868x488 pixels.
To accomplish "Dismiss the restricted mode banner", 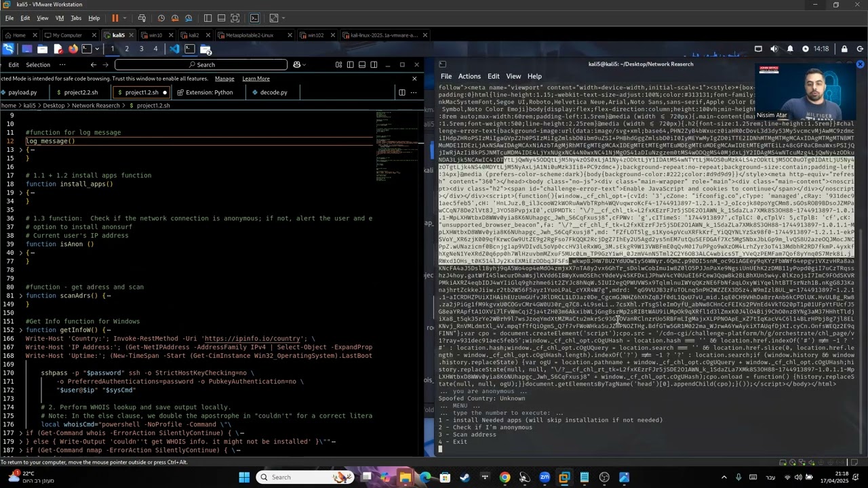I will pos(414,79).
